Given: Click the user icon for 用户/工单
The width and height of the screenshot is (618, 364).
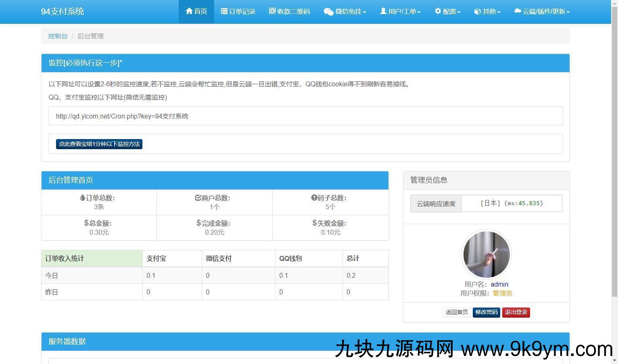Looking at the screenshot, I should tap(383, 11).
